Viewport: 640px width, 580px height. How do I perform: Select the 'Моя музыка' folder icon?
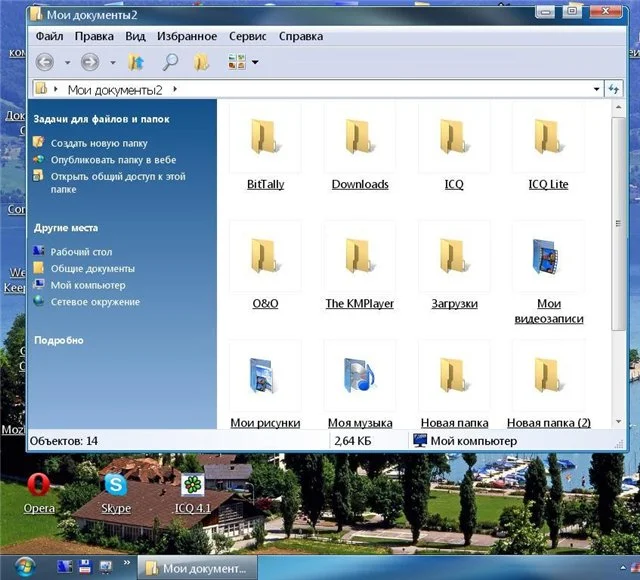point(359,375)
